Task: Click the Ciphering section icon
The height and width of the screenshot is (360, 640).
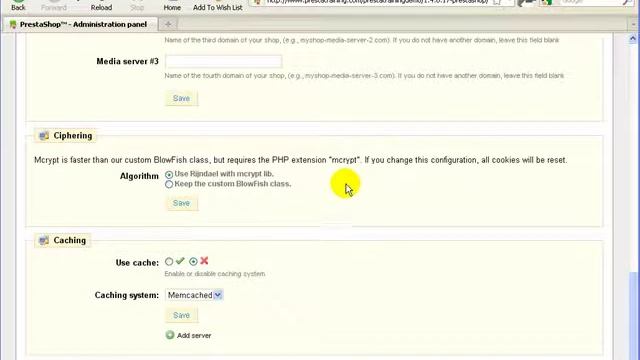Action: point(44,136)
